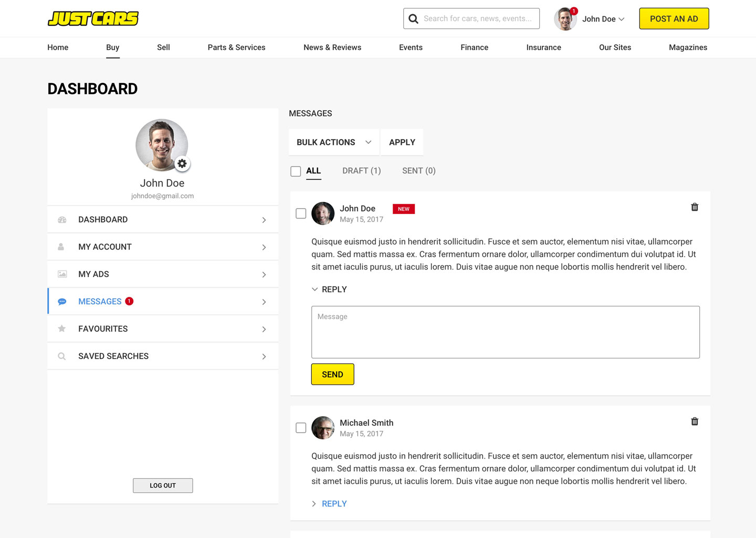The width and height of the screenshot is (756, 538).
Task: Open the Sell nav item
Action: point(163,47)
